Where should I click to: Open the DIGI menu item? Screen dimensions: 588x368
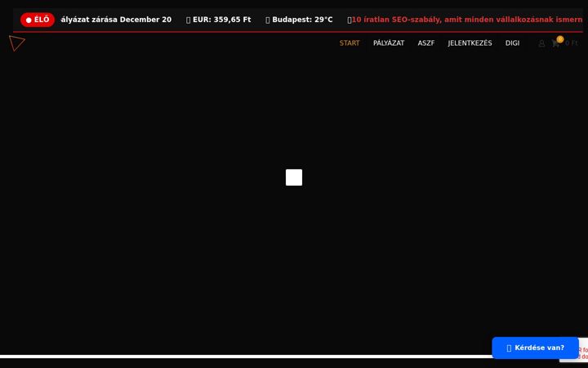point(512,43)
